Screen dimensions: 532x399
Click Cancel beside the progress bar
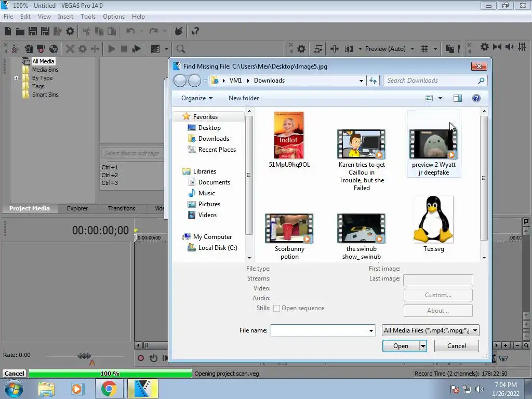point(14,374)
